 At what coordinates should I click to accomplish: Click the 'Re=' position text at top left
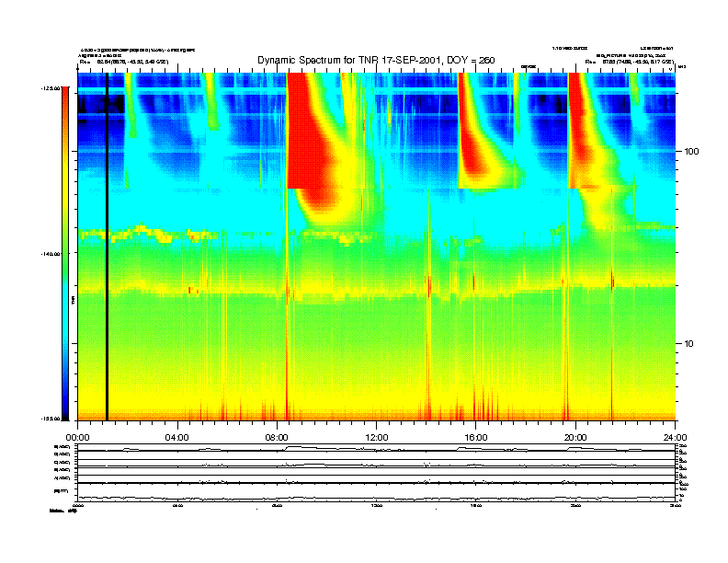(124, 62)
